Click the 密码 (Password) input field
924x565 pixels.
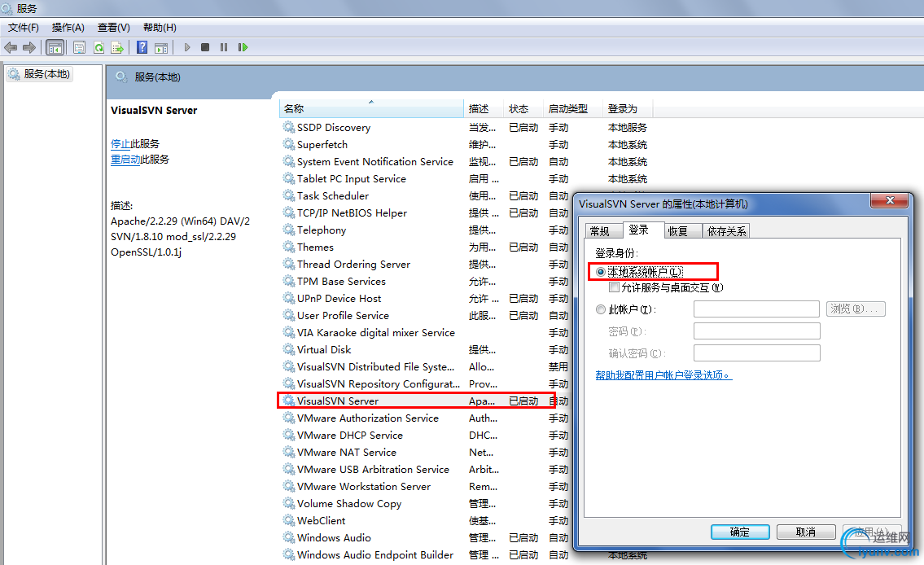pyautogui.click(x=756, y=331)
